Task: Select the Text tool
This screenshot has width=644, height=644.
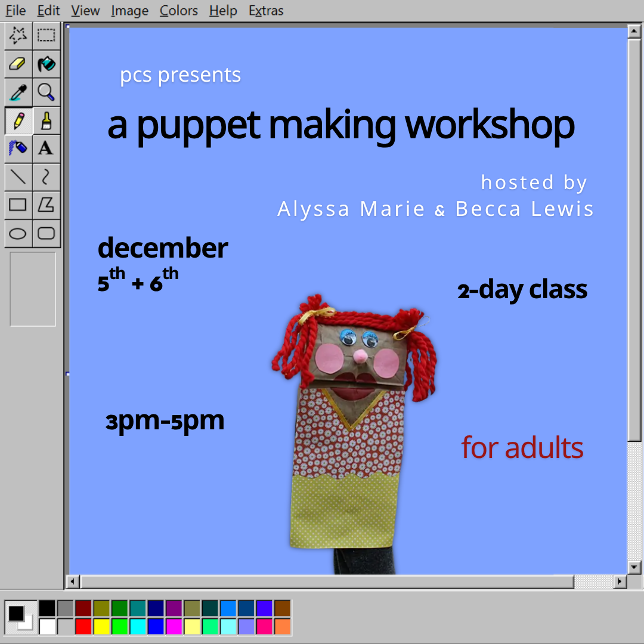Action: coord(47,148)
